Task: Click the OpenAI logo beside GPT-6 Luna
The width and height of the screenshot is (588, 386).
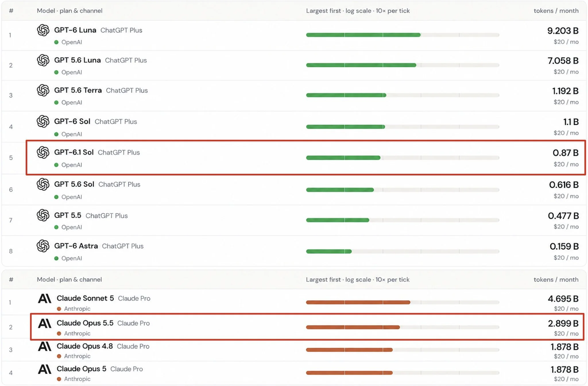Action: [43, 30]
